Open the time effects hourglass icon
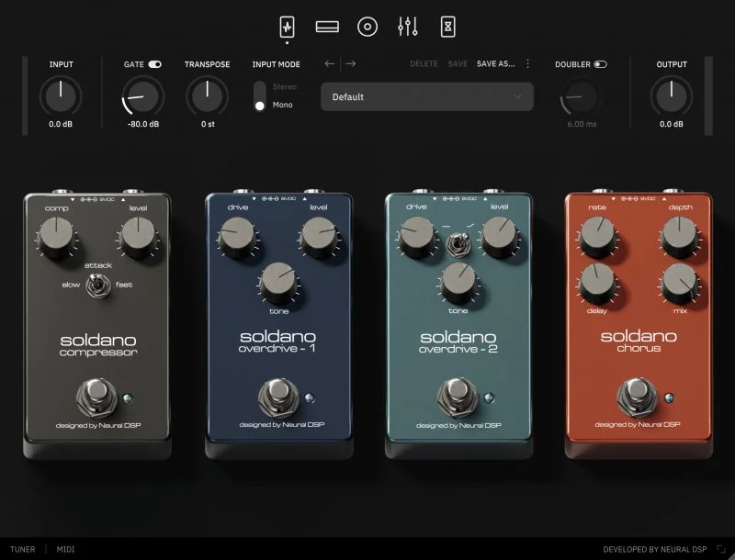The height and width of the screenshot is (560, 735). [447, 27]
